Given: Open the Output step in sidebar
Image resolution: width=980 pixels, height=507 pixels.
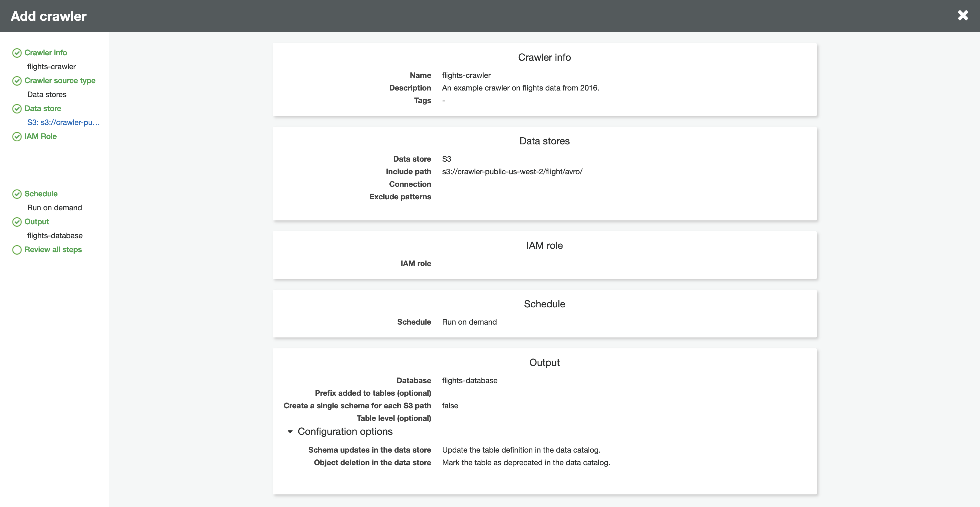Looking at the screenshot, I should click(37, 221).
